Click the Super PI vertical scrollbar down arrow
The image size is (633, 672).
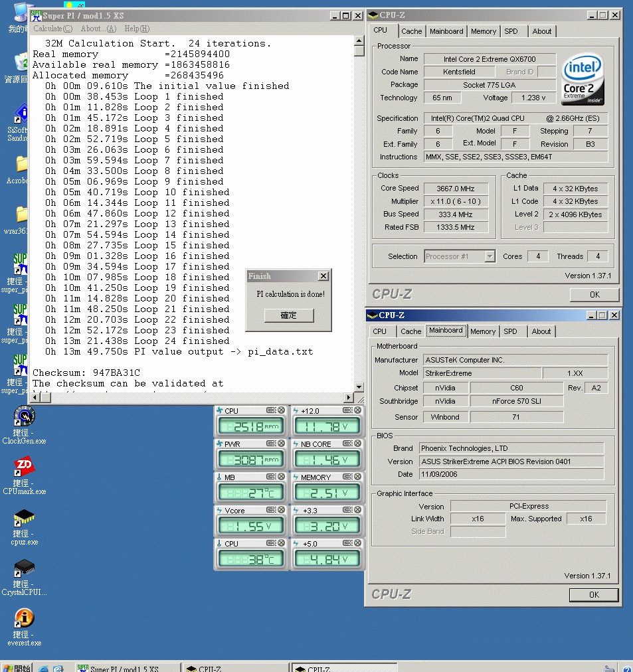(359, 387)
